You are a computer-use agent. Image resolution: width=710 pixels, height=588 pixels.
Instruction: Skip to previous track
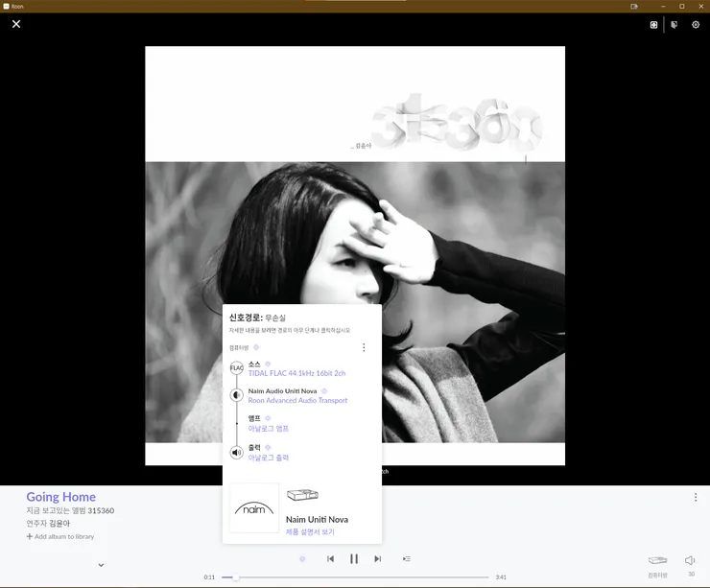(331, 559)
